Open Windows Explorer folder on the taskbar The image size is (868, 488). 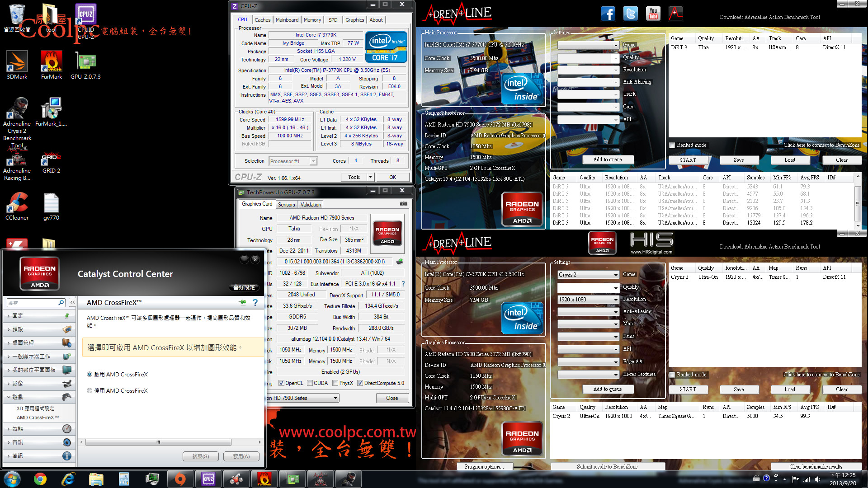point(96,479)
